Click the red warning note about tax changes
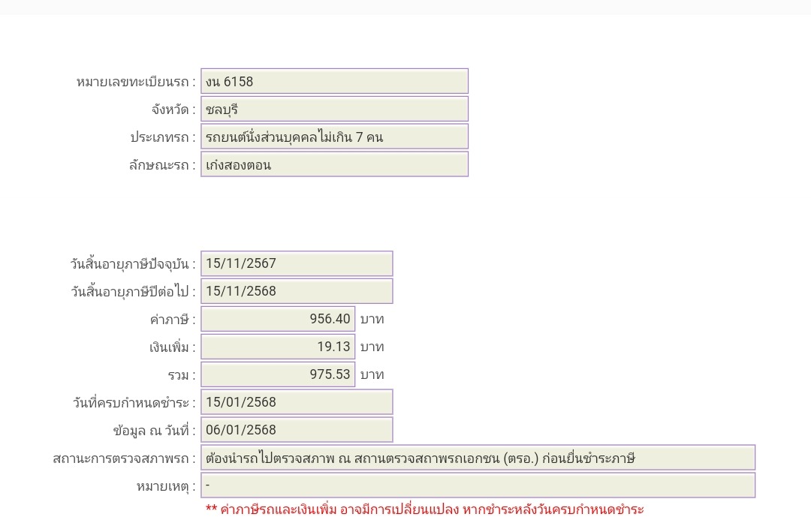This screenshot has width=811, height=532. 424,509
